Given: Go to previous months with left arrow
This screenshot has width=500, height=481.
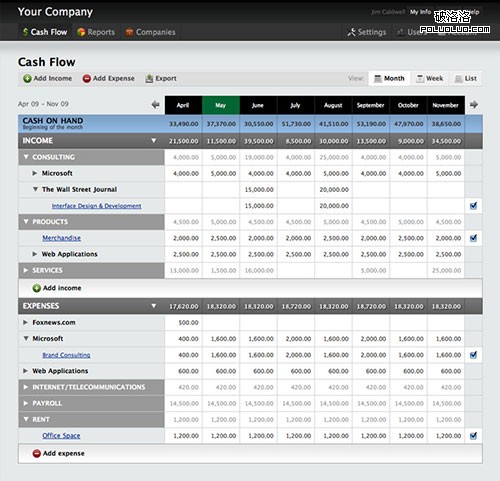Looking at the screenshot, I should [x=155, y=105].
